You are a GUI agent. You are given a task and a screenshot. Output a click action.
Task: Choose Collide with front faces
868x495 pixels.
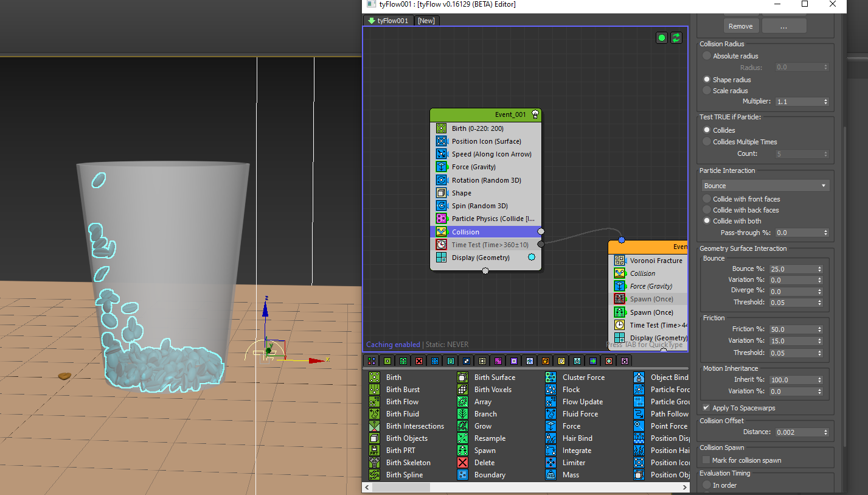click(707, 199)
